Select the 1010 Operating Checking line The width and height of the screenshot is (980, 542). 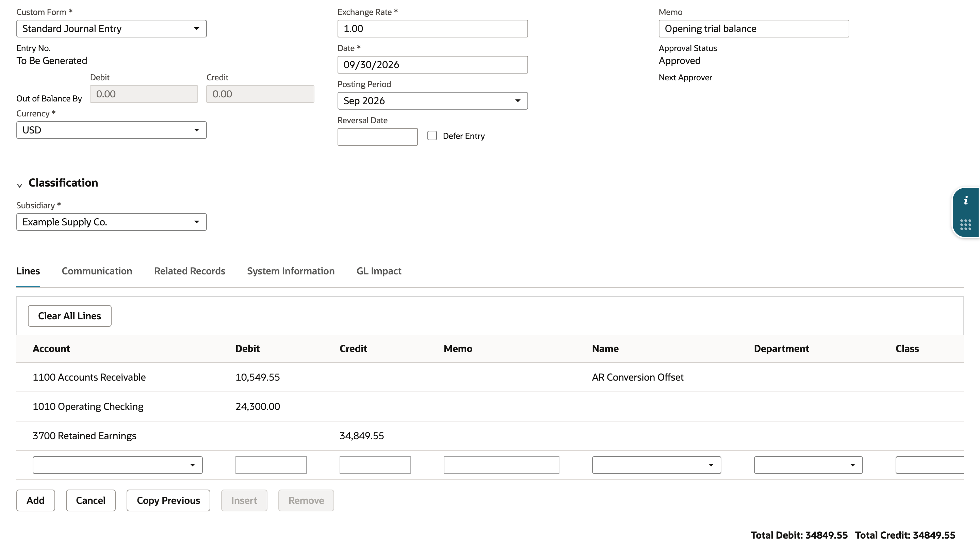pos(490,406)
